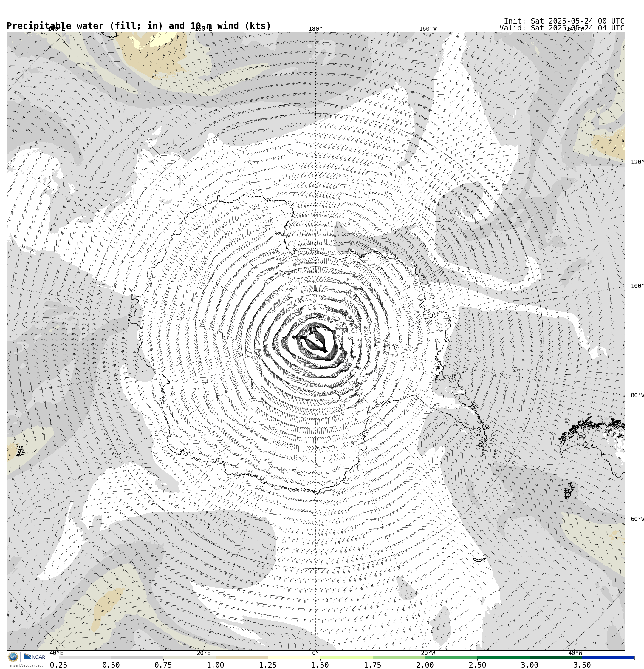Select the 1.75–2.00 light green colorbar swatch
644x669 pixels.
pyautogui.click(x=399, y=657)
